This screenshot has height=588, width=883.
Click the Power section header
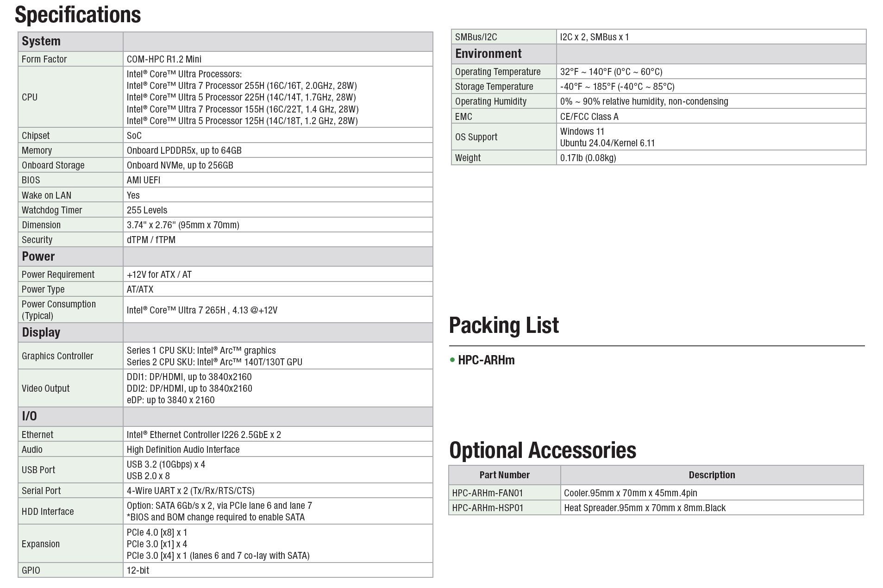pos(38,256)
